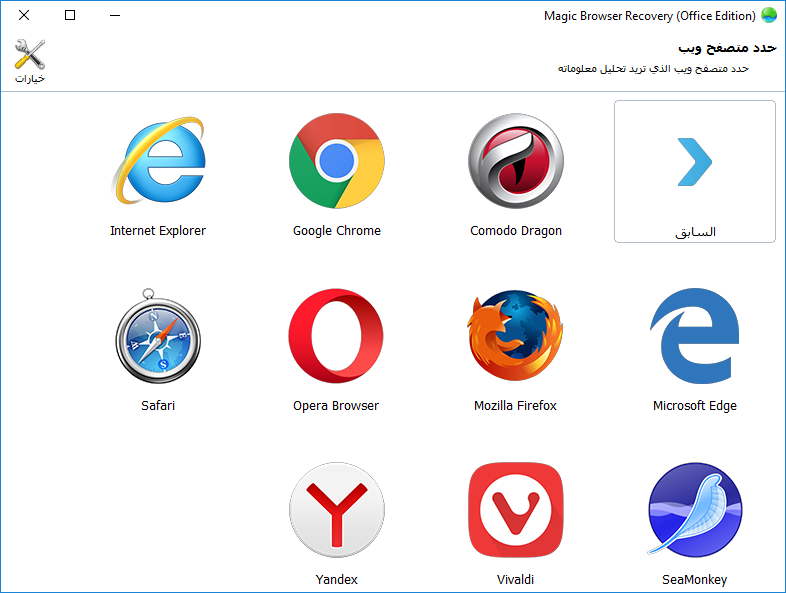Maximize the application window
Viewport: 786px width, 593px height.
70,16
